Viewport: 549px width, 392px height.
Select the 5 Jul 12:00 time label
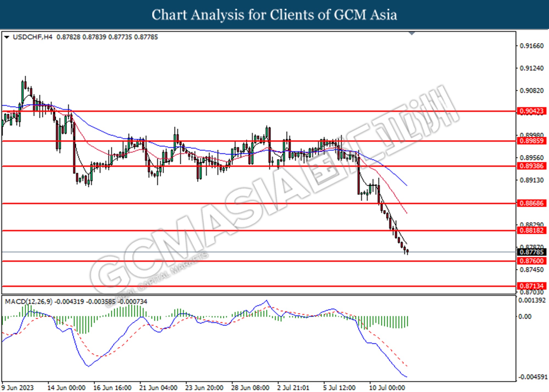click(339, 388)
